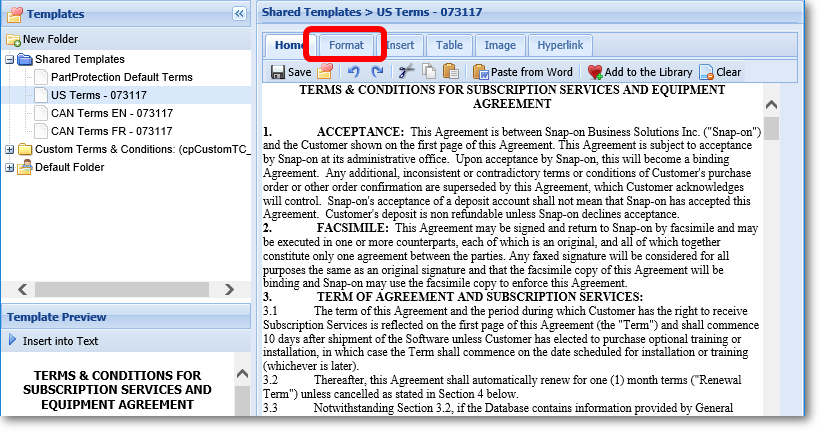
Task: Click the TERM OF AGREEMENT heading
Action: (x=479, y=297)
